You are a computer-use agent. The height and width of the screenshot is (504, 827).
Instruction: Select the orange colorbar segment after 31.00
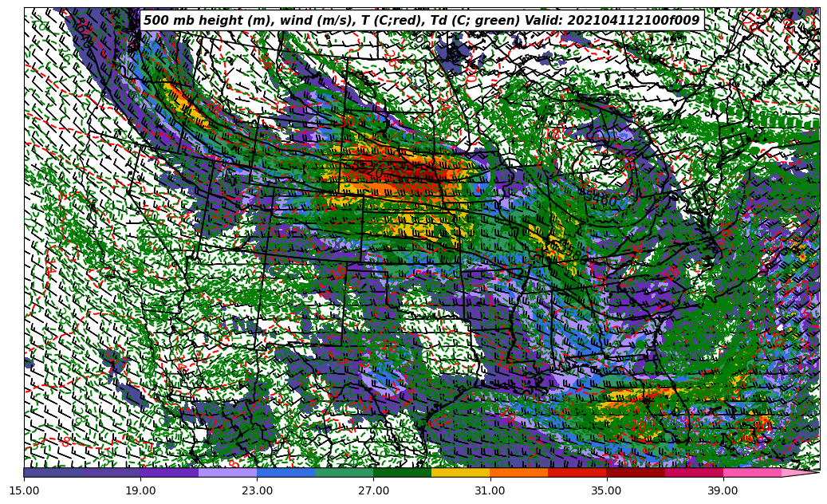pos(518,472)
